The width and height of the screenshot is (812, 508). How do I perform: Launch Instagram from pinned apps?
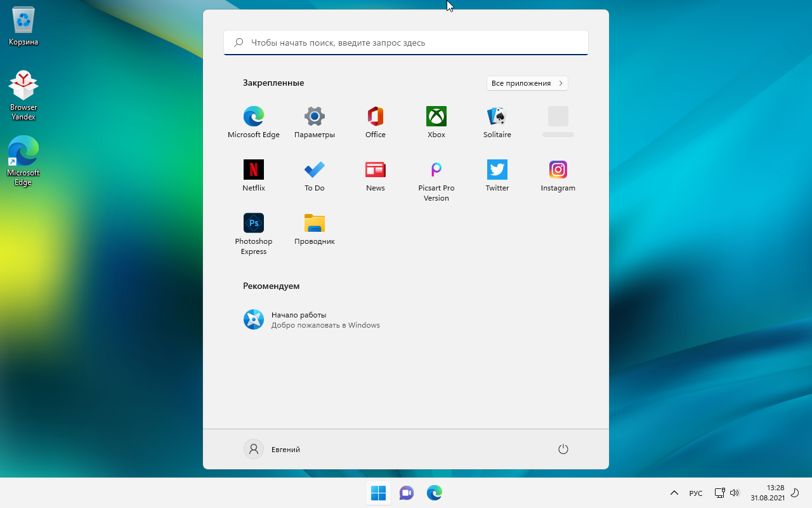tap(558, 176)
